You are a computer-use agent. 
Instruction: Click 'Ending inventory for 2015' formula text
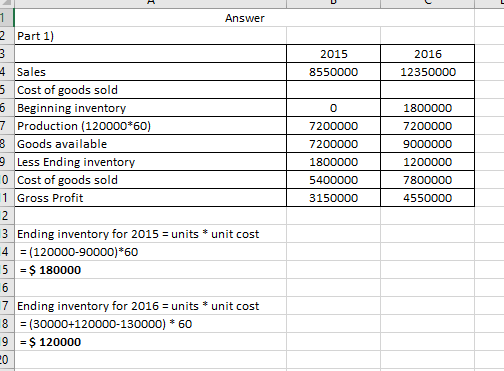pos(138,234)
